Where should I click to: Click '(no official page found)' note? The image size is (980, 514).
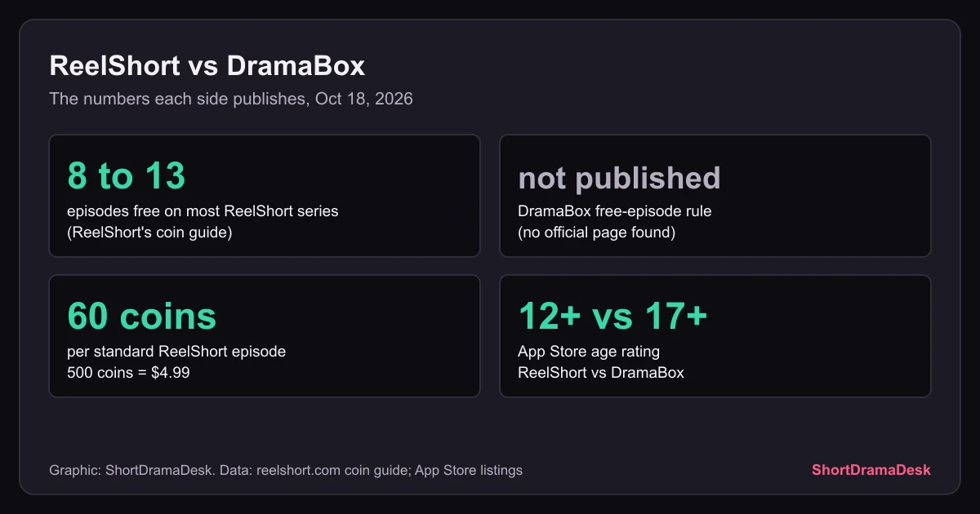(x=597, y=232)
